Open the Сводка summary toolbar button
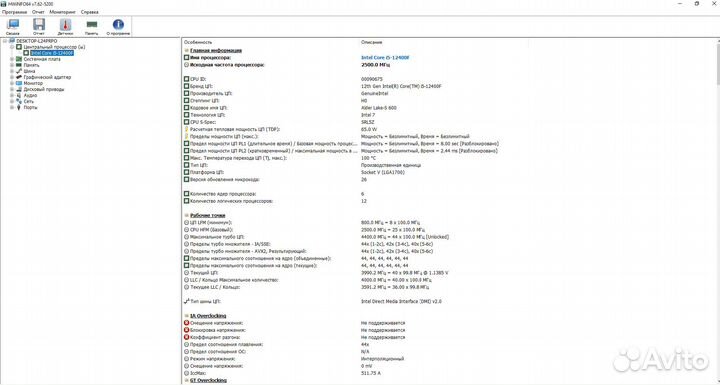Image resolution: width=720 pixels, height=385 pixels. [x=13, y=27]
